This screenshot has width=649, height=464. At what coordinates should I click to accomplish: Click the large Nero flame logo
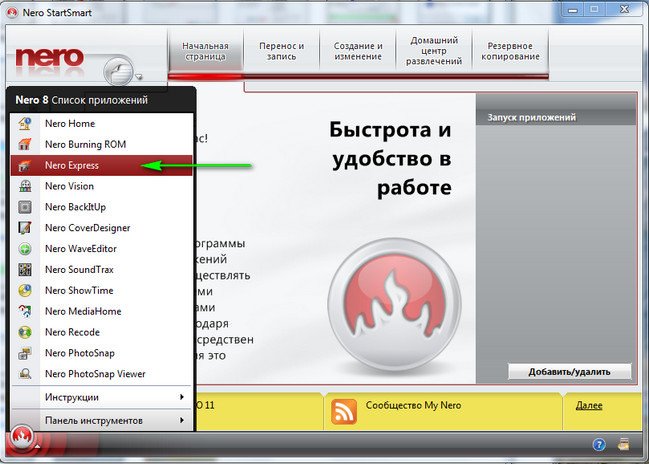tap(394, 303)
